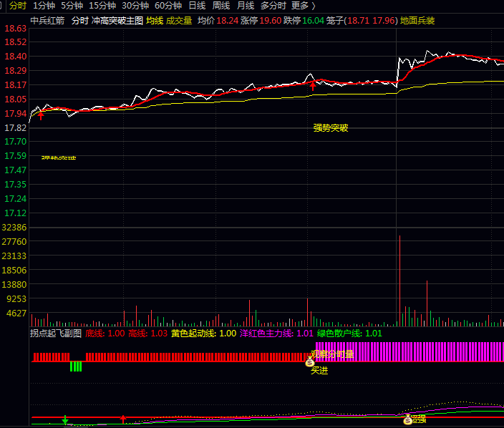Click the 强势突破 label in main chart
Screen dimensions: 504x428
[331, 128]
